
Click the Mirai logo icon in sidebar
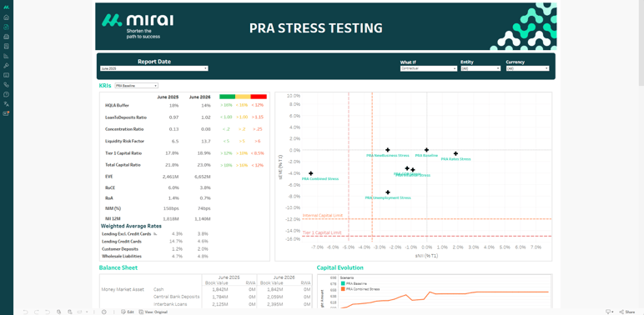tap(6, 7)
